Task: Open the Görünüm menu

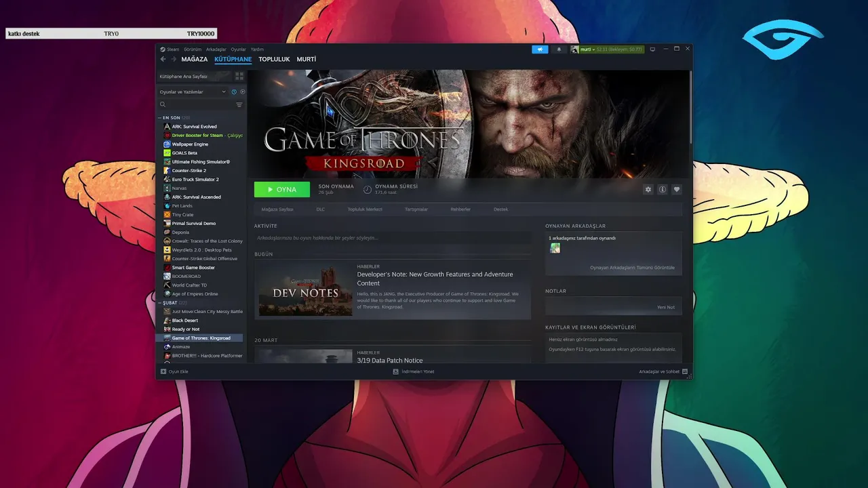Action: point(193,49)
